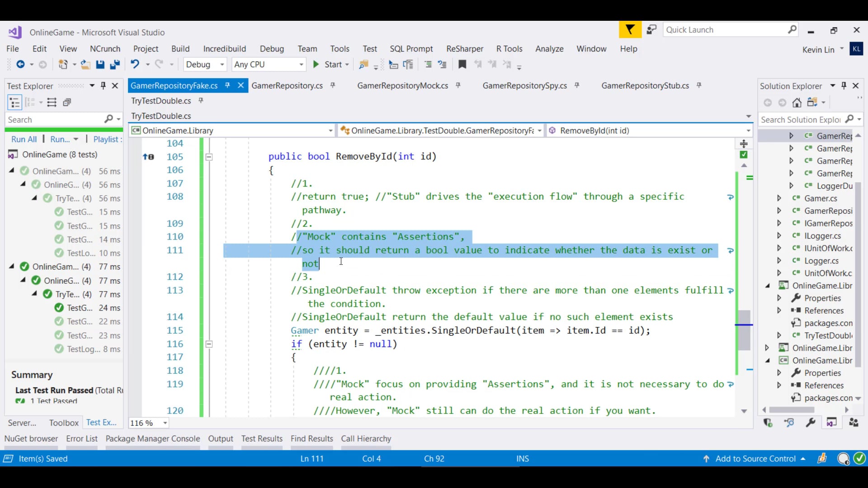Click the green Start debugging arrow

[316, 65]
